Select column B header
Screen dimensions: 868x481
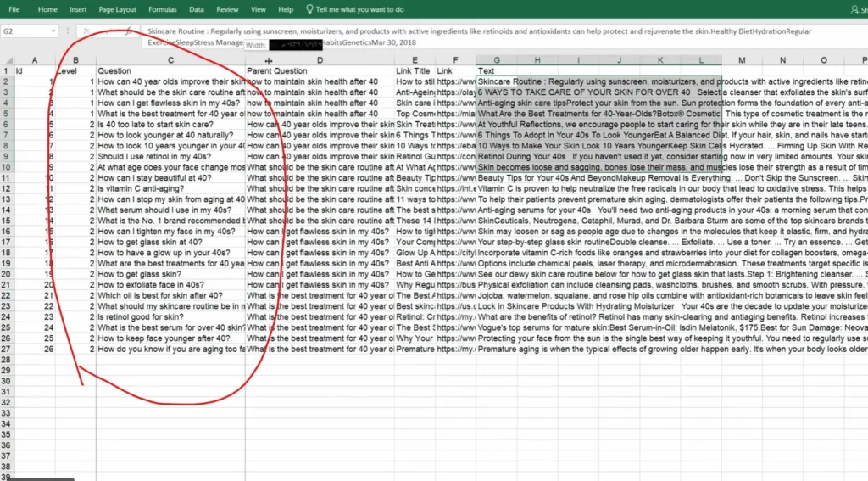pos(75,60)
